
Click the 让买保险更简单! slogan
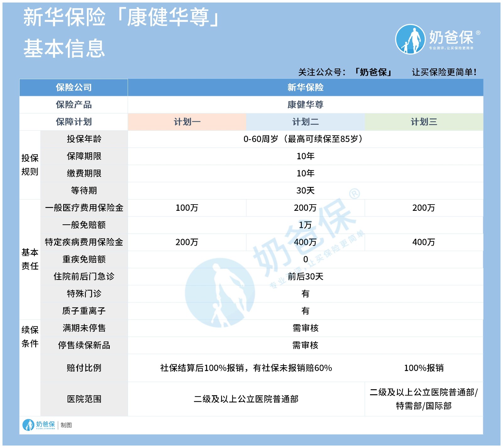pyautogui.click(x=444, y=72)
